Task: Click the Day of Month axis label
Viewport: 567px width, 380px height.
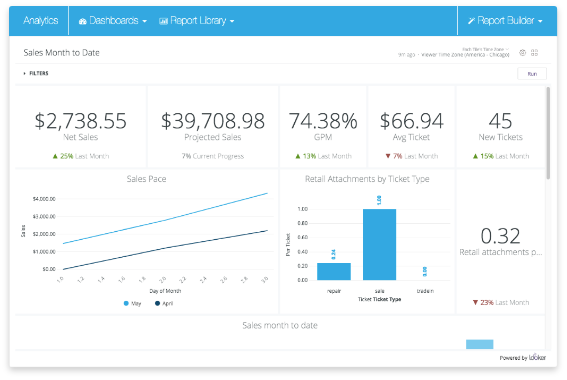Action: click(165, 291)
